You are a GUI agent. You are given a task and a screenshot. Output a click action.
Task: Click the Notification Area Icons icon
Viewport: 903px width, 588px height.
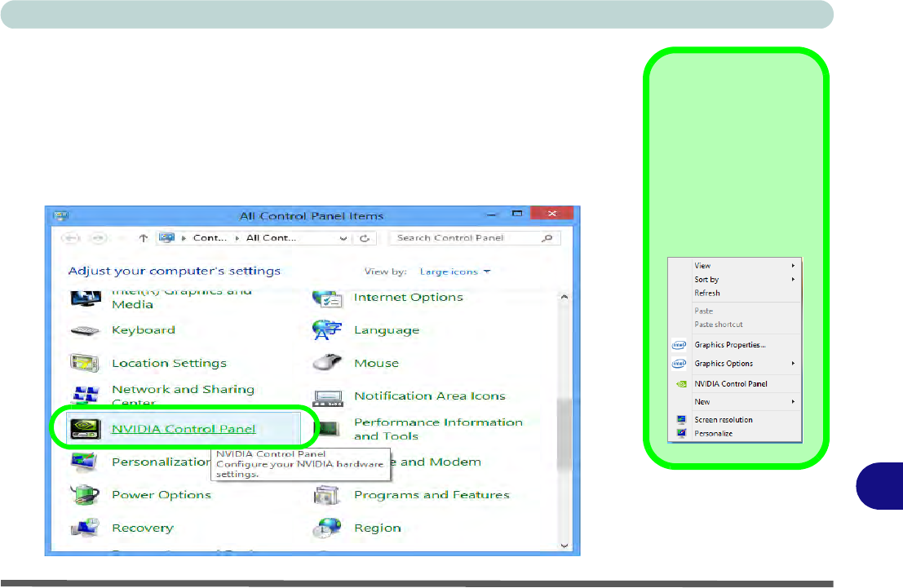tap(328, 397)
